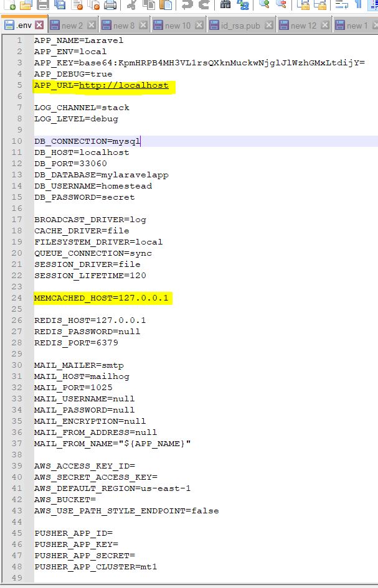Screen dimensions: 378x588
Task: Click line number 49 in the margin
Action: (17, 578)
